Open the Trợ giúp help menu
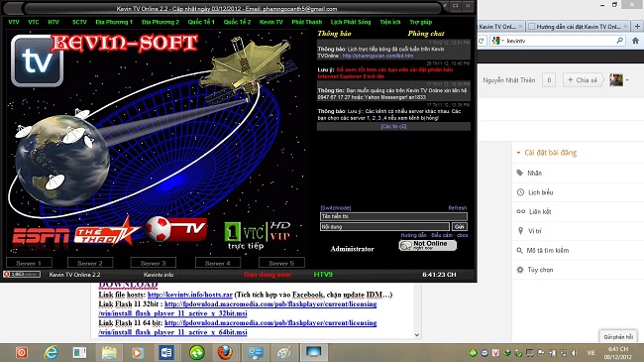Image resolution: width=644 pixels, height=362 pixels. pyautogui.click(x=420, y=22)
